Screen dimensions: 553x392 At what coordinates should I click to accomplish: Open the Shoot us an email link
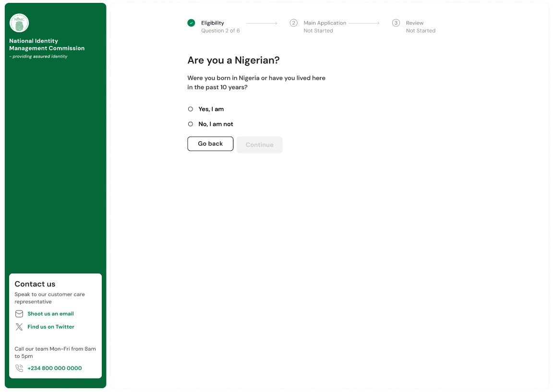point(50,314)
